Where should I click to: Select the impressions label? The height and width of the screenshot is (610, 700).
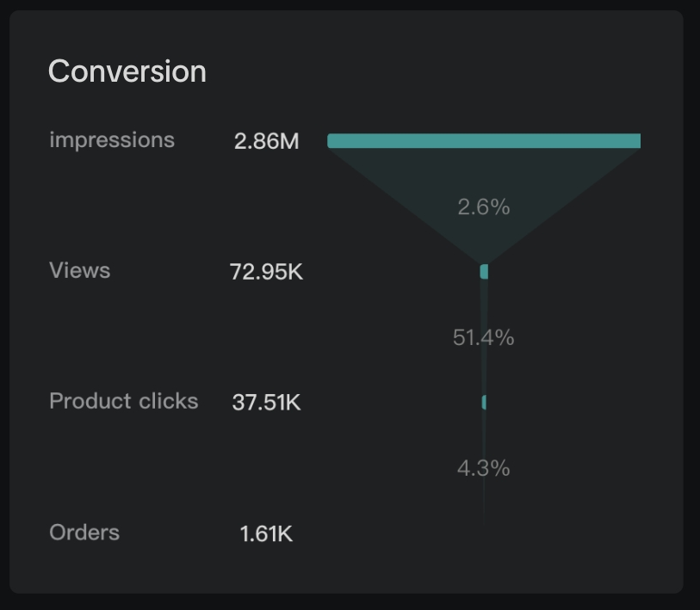click(112, 139)
